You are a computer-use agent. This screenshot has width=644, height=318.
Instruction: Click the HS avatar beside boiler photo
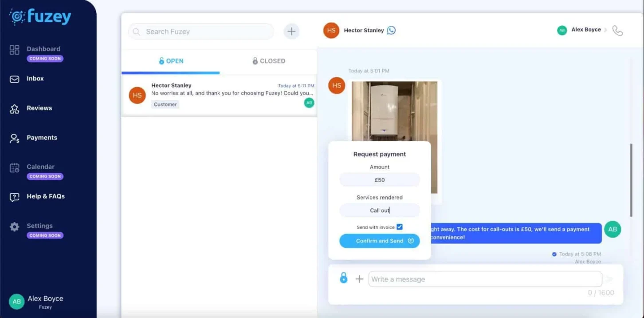(337, 85)
